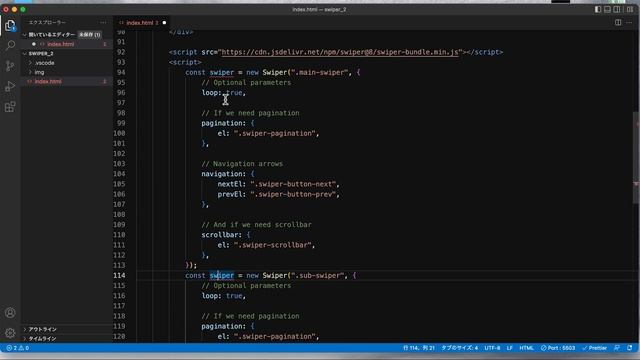
Task: Click the ".sub-swiper" string
Action: 318,276
